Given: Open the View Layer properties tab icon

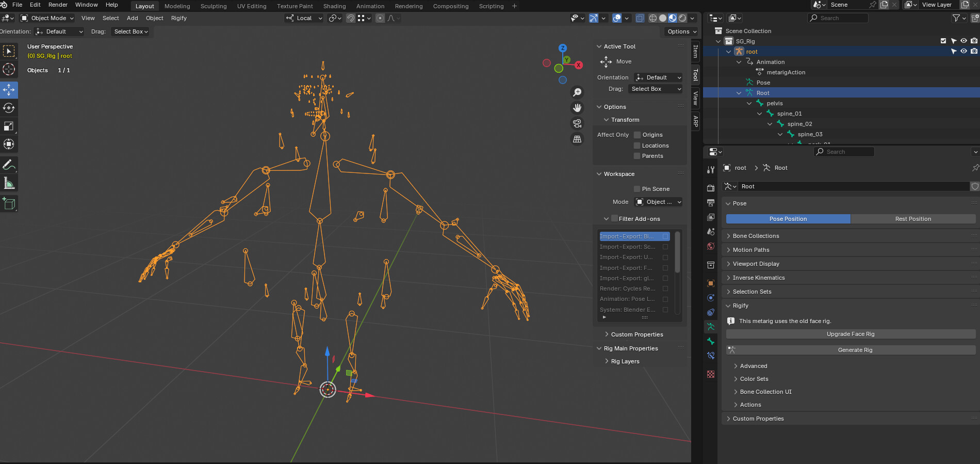Looking at the screenshot, I should tap(711, 217).
